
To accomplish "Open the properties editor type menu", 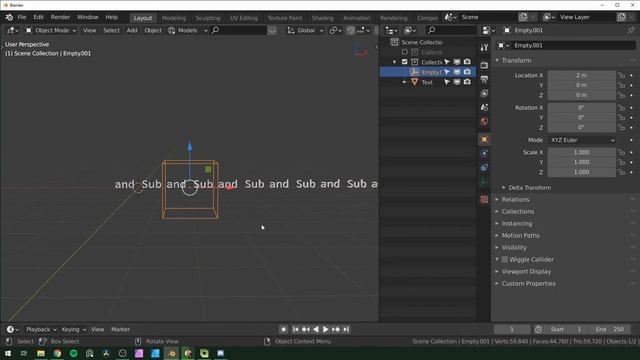I will 488,30.
